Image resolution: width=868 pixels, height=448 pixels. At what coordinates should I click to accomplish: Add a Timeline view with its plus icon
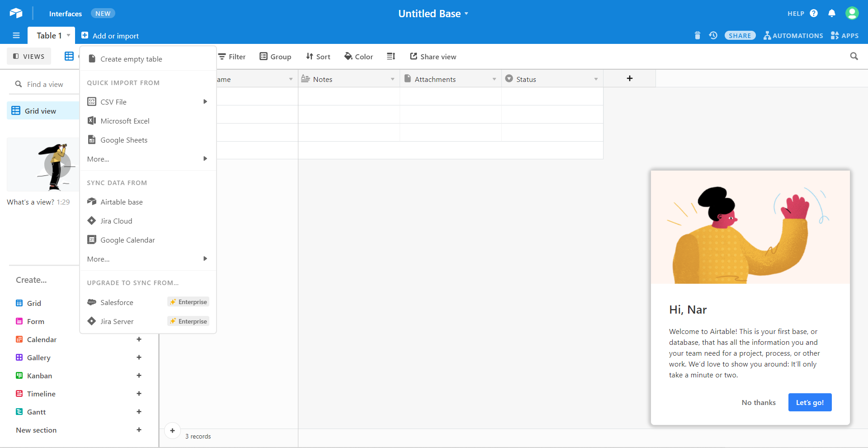pos(139,394)
